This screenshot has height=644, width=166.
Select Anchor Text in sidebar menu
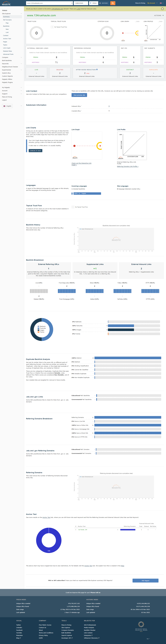[7, 38]
